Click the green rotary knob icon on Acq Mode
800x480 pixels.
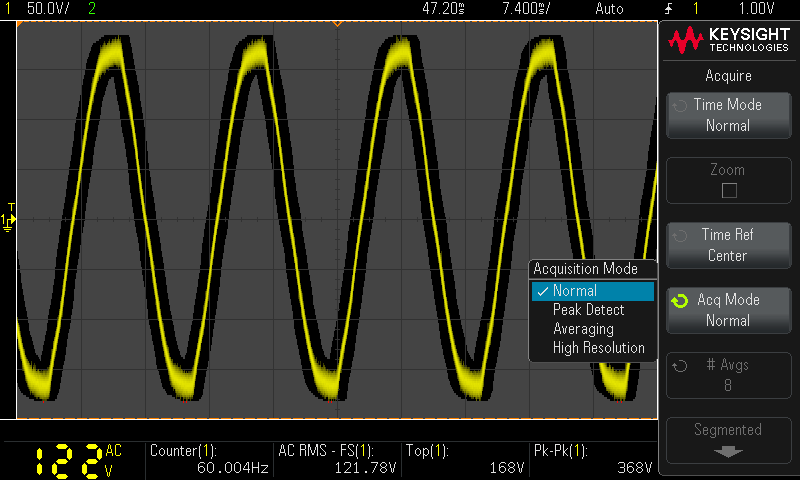(680, 301)
